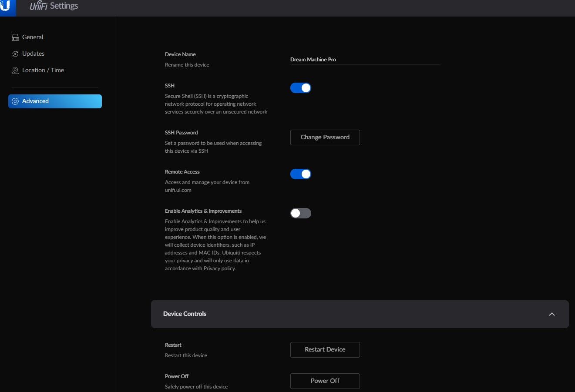
Task: Click the Advanced gear icon in sidebar
Action: pos(15,101)
